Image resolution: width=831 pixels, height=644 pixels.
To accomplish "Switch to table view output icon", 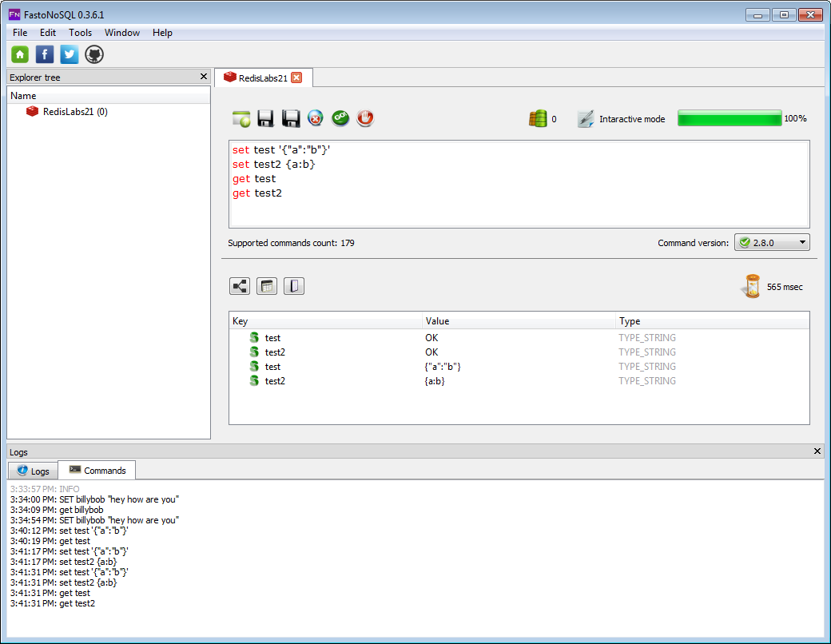I will [x=267, y=286].
